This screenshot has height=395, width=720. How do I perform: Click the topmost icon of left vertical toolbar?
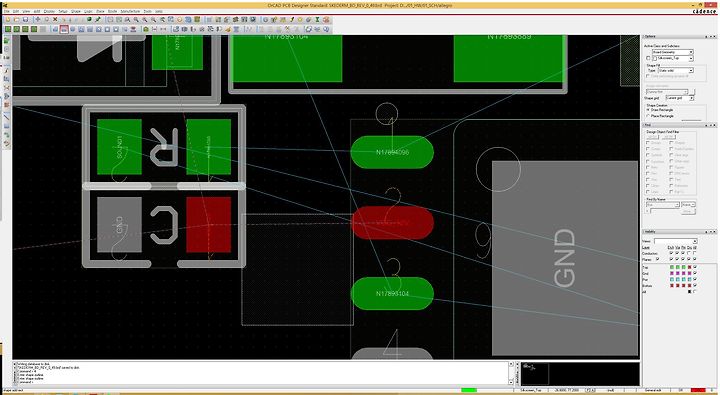click(6, 40)
